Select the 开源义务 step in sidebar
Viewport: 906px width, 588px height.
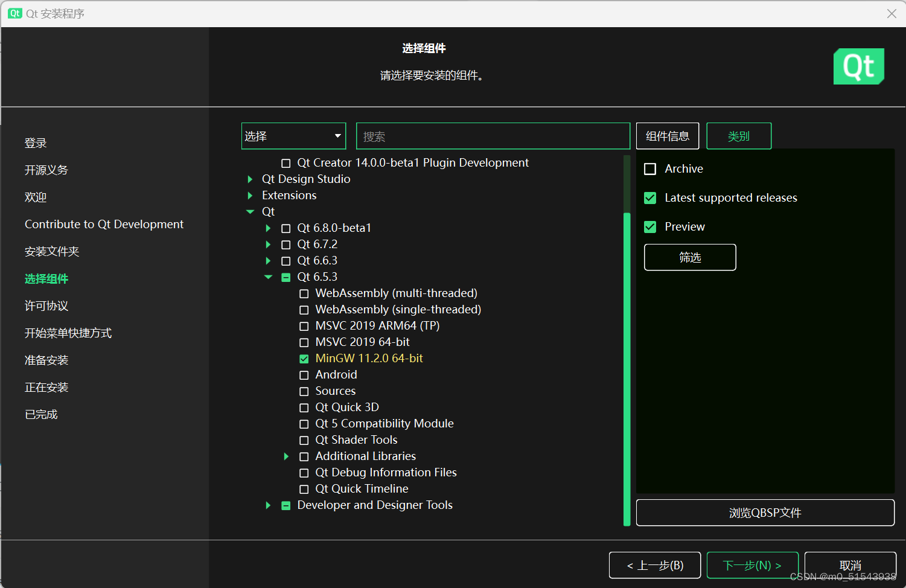[46, 170]
